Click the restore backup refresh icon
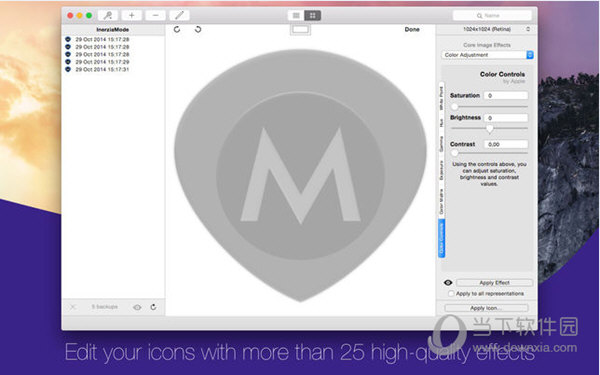The image size is (600, 375). click(153, 307)
